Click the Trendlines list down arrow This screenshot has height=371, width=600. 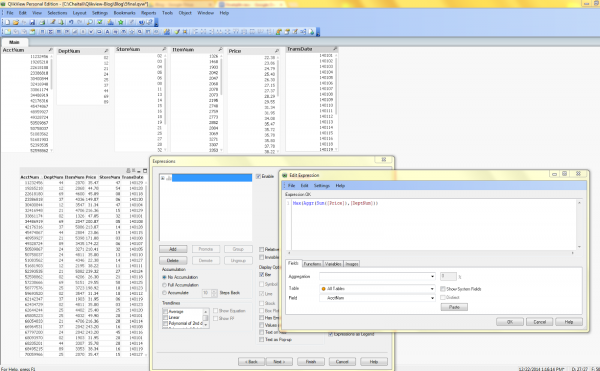206,324
